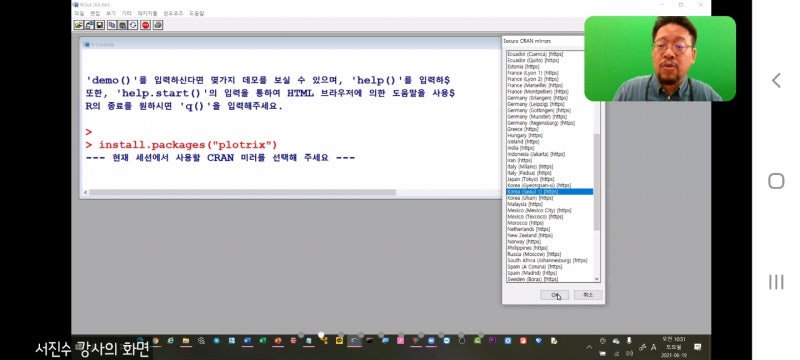Open the 패키지들 menu
Screen dimensions: 800x360
click(x=147, y=13)
